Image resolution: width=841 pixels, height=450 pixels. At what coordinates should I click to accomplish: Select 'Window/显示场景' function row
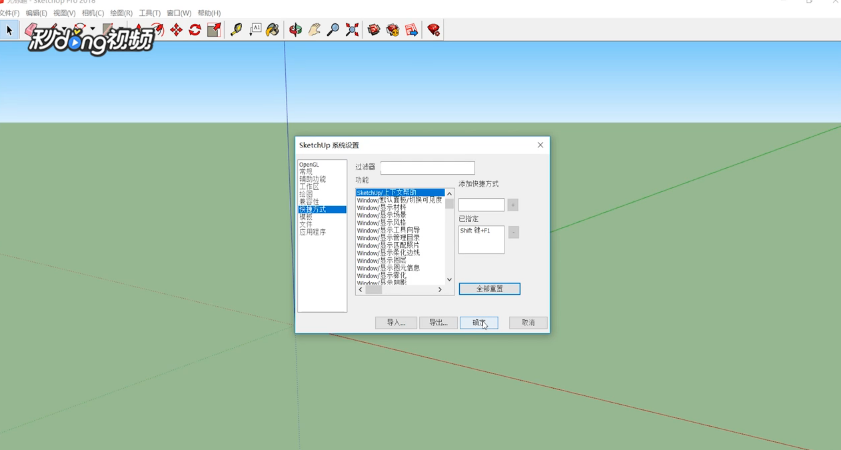[x=400, y=215]
